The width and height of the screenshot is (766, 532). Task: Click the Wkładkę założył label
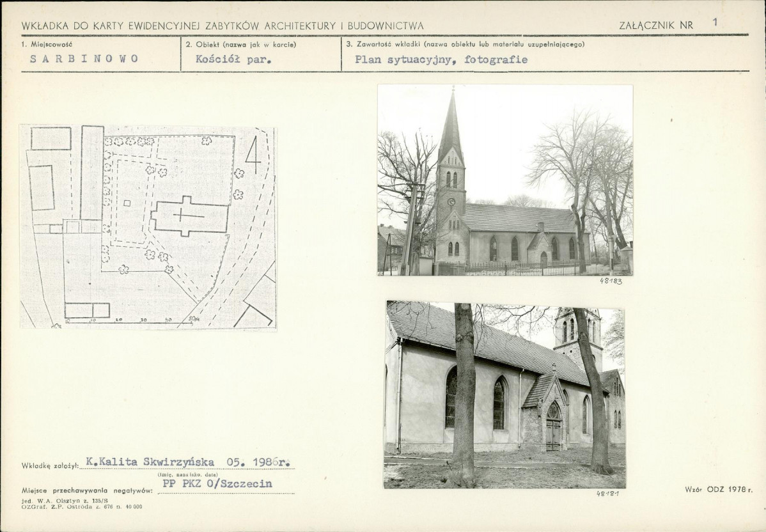point(51,466)
